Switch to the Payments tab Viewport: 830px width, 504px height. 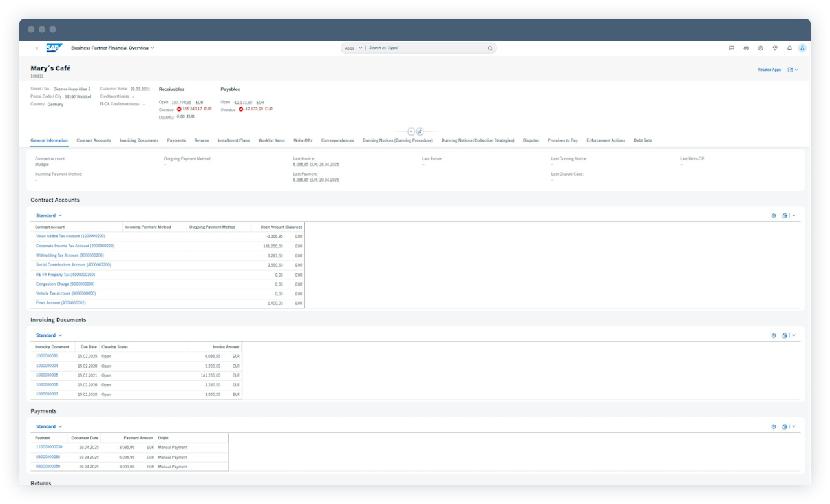tap(175, 139)
